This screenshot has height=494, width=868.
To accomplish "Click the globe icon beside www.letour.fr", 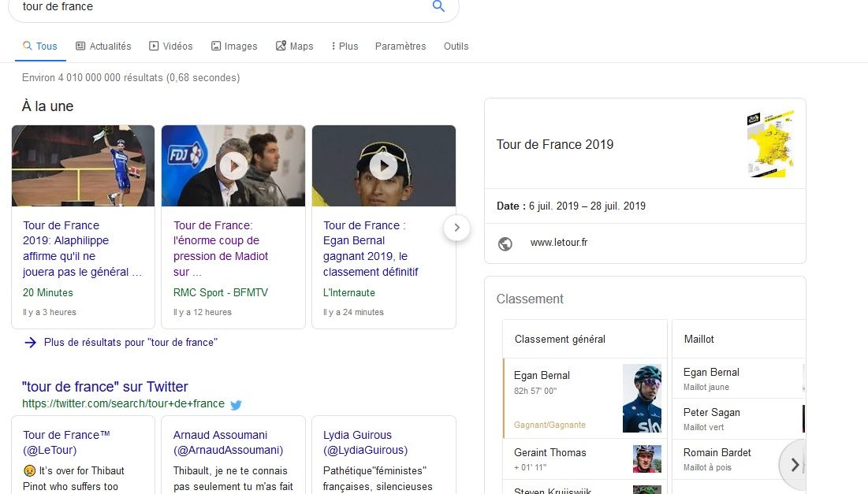I will (x=505, y=243).
